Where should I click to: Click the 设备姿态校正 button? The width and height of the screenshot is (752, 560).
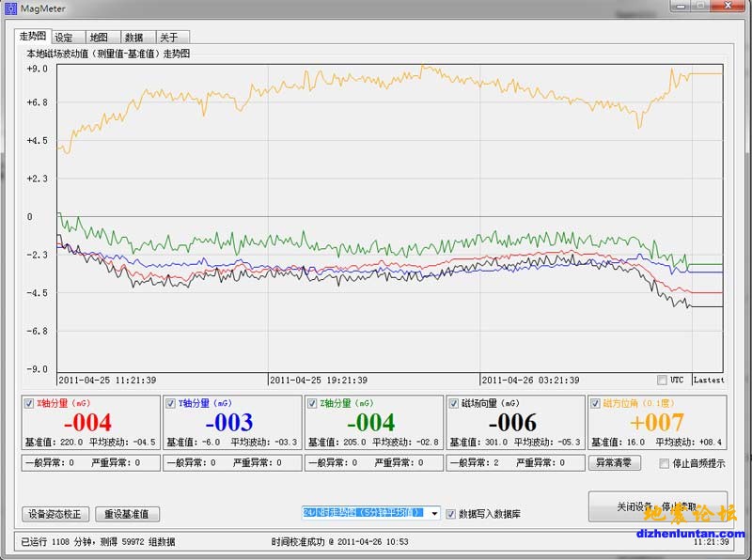pyautogui.click(x=55, y=514)
